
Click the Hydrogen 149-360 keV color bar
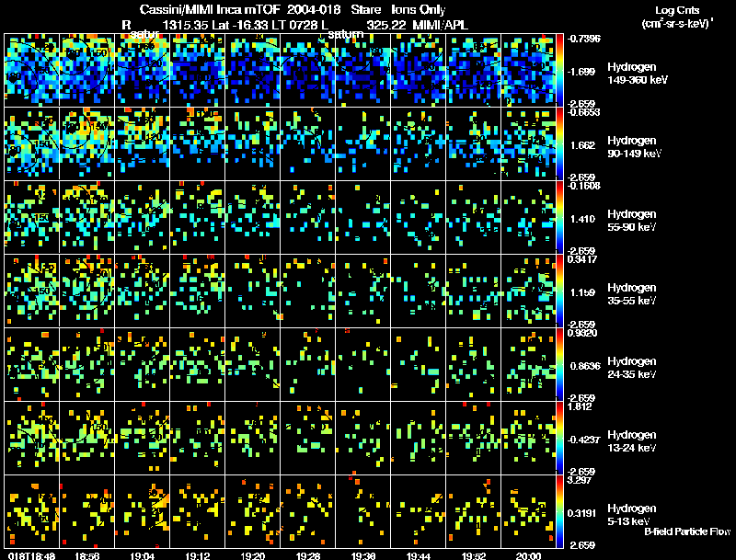tap(561, 70)
